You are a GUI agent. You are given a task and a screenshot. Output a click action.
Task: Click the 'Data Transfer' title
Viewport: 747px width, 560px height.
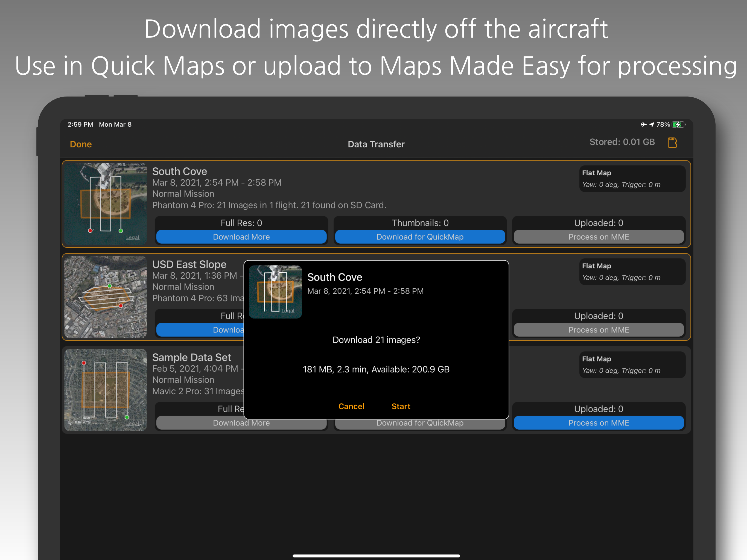tap(376, 144)
